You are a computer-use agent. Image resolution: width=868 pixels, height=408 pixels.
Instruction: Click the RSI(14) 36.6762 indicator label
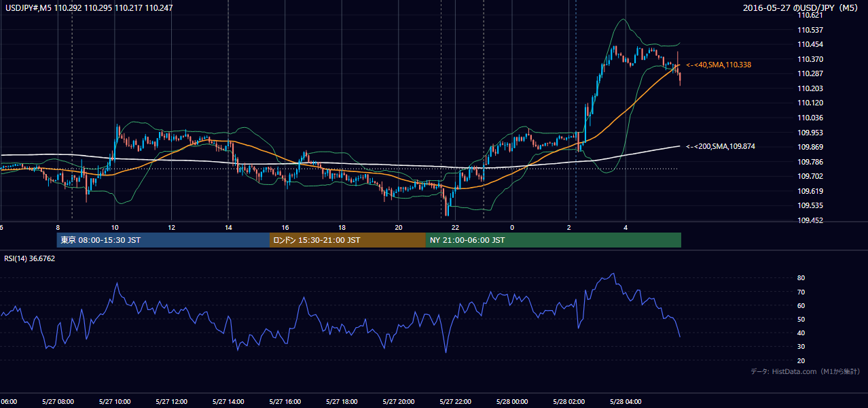coord(30,258)
